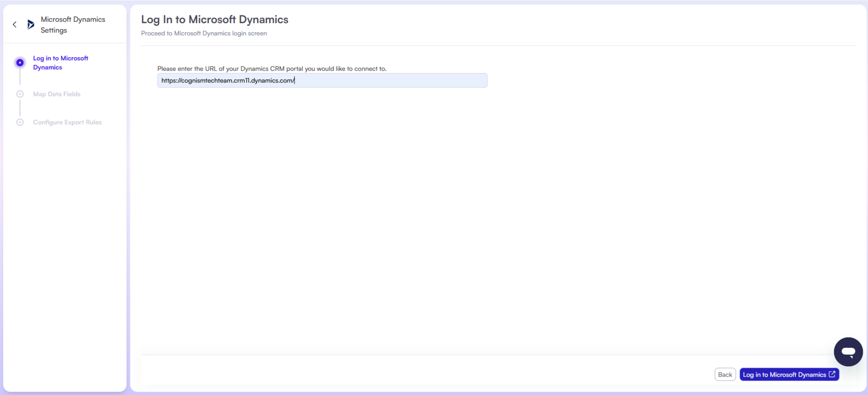The width and height of the screenshot is (868, 395).
Task: Click the Please enter the URL label
Action: (x=271, y=68)
